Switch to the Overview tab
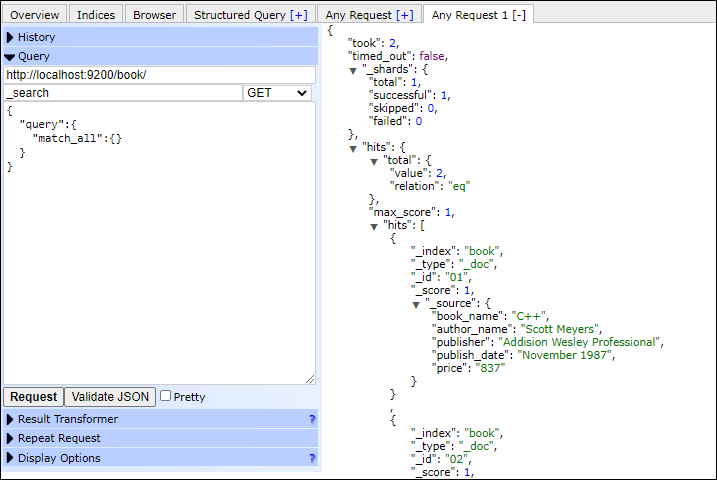This screenshot has height=480, width=717. click(35, 15)
